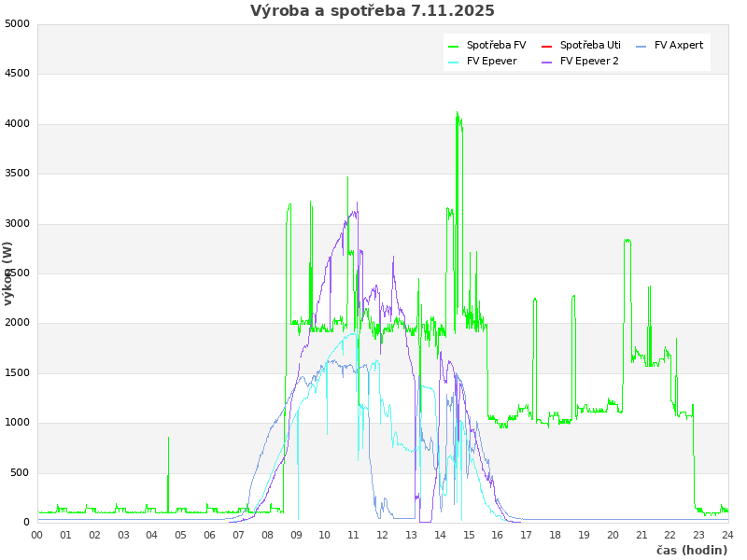The width and height of the screenshot is (747, 560).
Task: Click the small green spike between hours 04 and 05
Action: (x=168, y=439)
